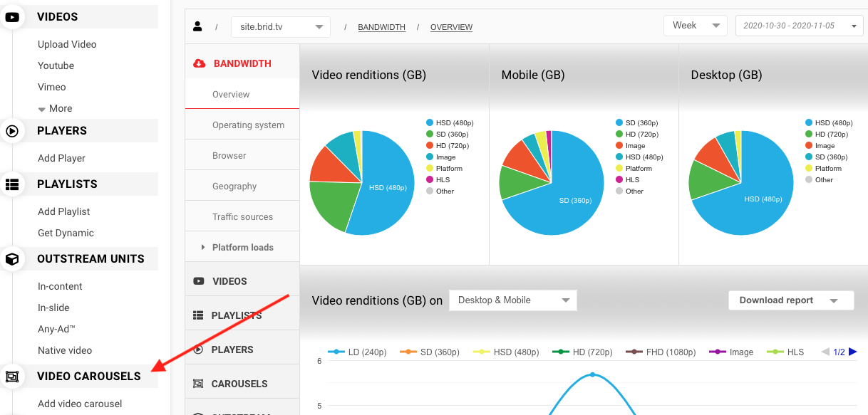The height and width of the screenshot is (415, 868).
Task: Click the blue HSD (480p) legend swatch in Video renditions
Action: (430, 122)
